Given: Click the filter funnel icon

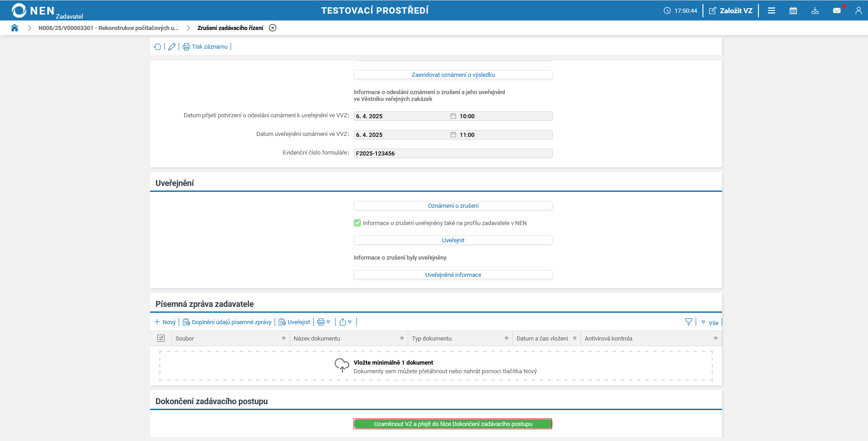Looking at the screenshot, I should (688, 322).
